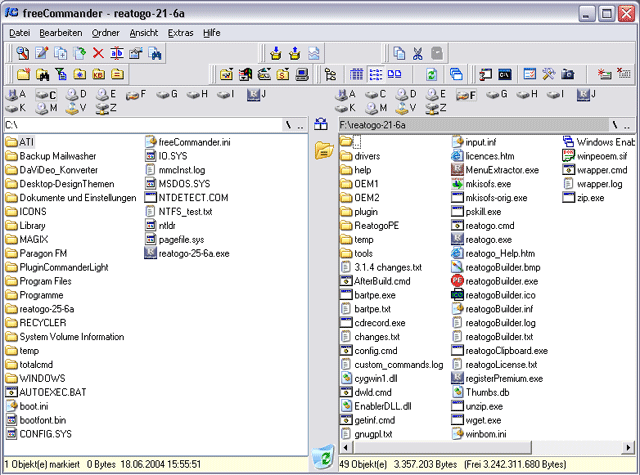Open the DOS command prompt icon

tap(505, 75)
